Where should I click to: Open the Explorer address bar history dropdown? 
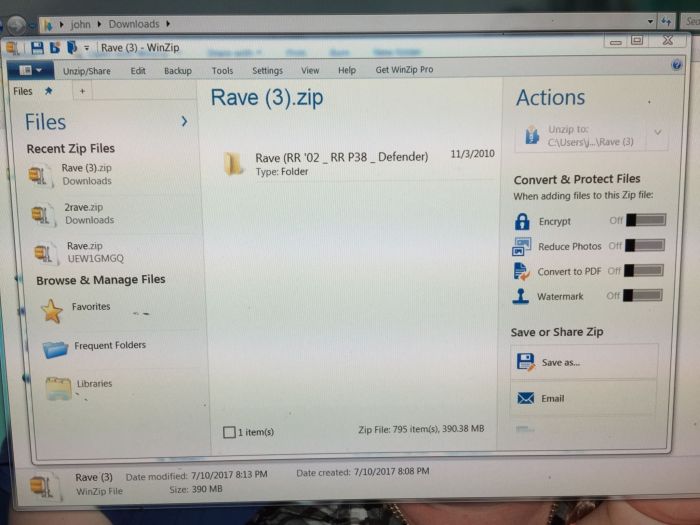650,21
